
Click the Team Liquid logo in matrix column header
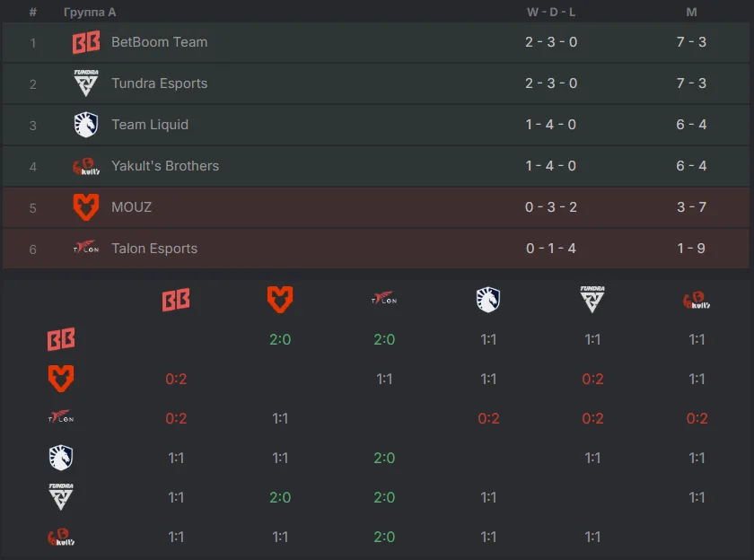tap(488, 300)
